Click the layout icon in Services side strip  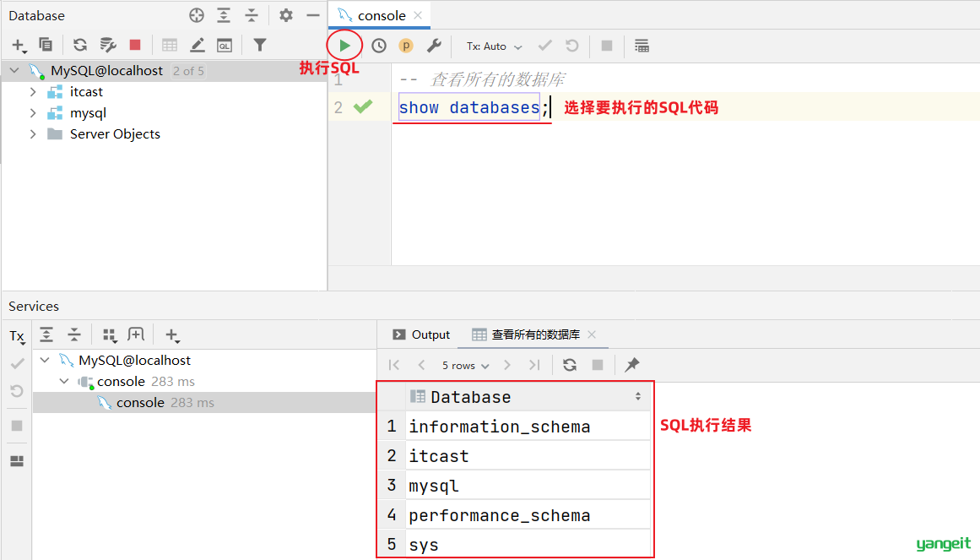pos(17,461)
